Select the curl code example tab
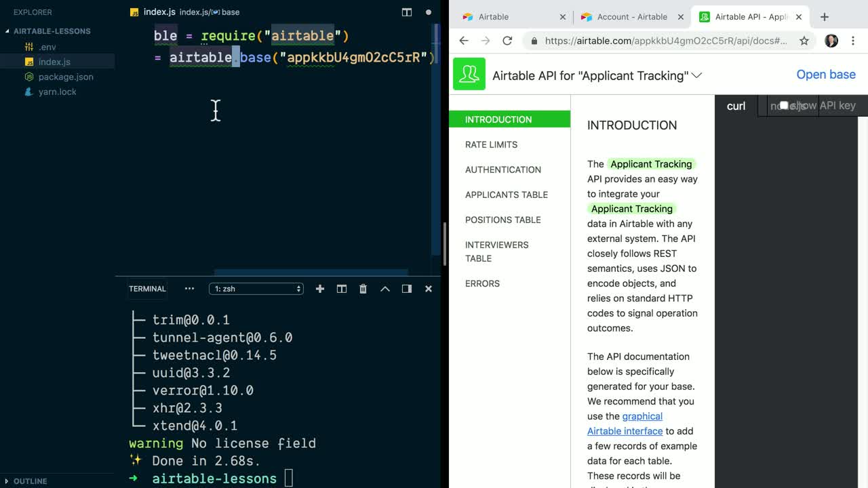The image size is (868, 488). pos(736,106)
